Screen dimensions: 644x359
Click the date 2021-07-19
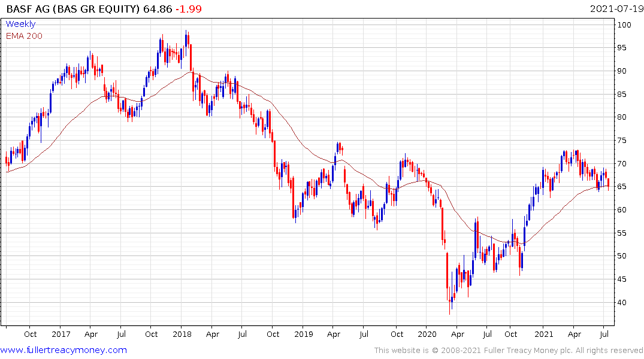coord(616,8)
